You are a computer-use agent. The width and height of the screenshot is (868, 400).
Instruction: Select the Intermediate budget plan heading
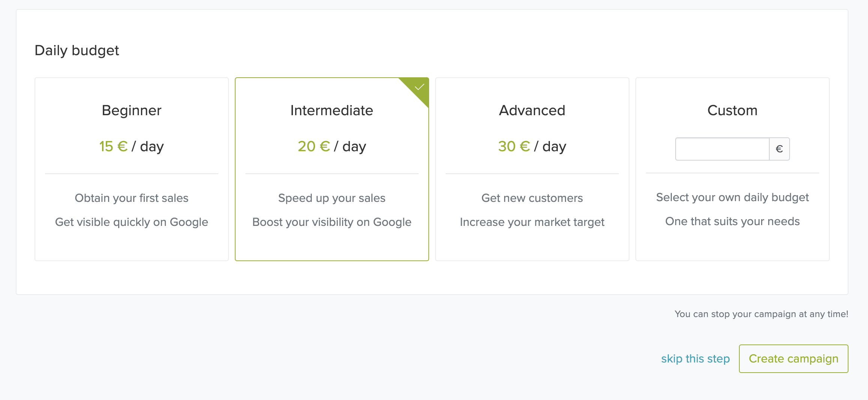point(332,110)
